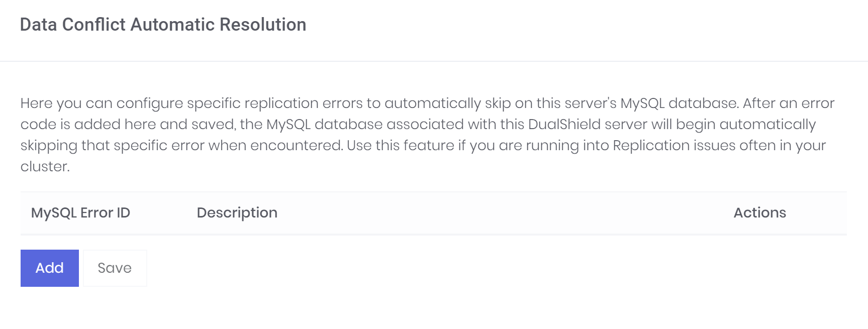The width and height of the screenshot is (868, 329).
Task: Click the word encountered in the paragraph
Action: 296,146
